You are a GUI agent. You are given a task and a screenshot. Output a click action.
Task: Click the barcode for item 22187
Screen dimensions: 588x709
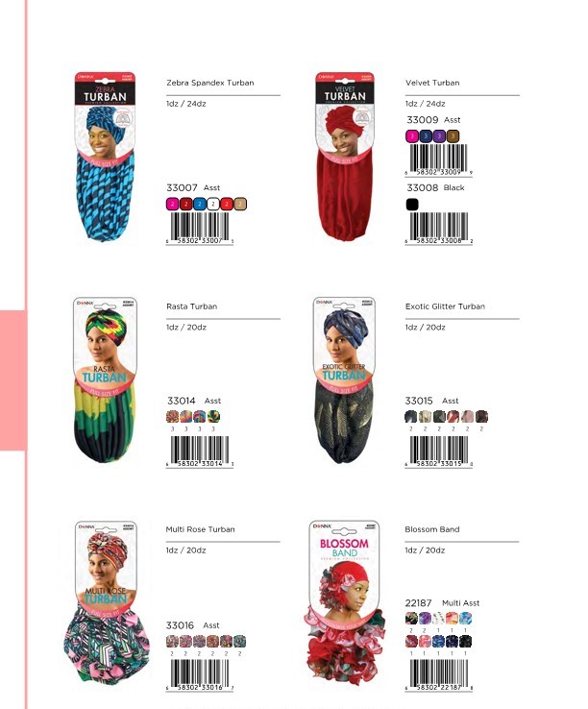439,675
